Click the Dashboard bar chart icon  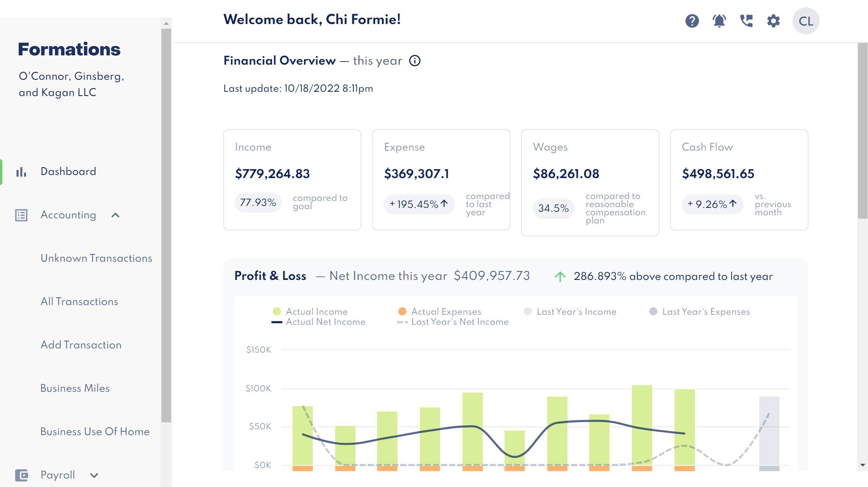(x=21, y=171)
